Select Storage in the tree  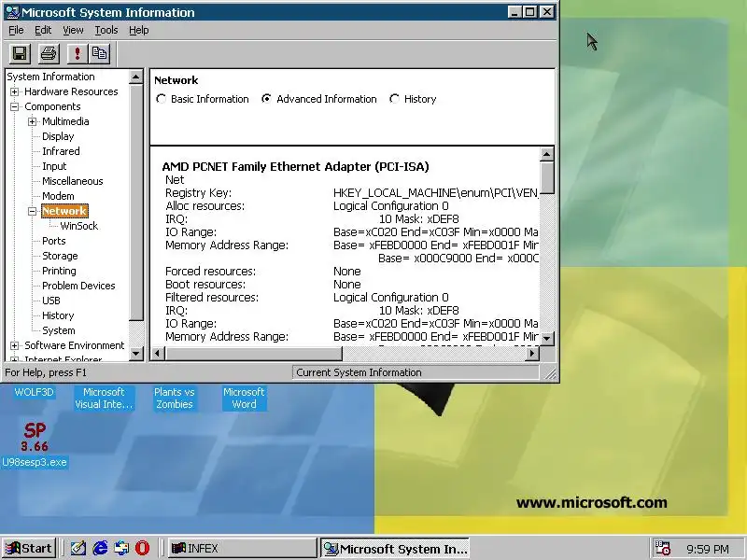pos(60,256)
